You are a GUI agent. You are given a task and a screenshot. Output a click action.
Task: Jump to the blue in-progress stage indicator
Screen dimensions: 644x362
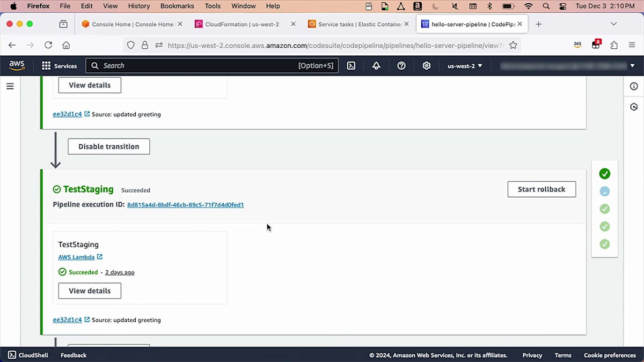[605, 191]
